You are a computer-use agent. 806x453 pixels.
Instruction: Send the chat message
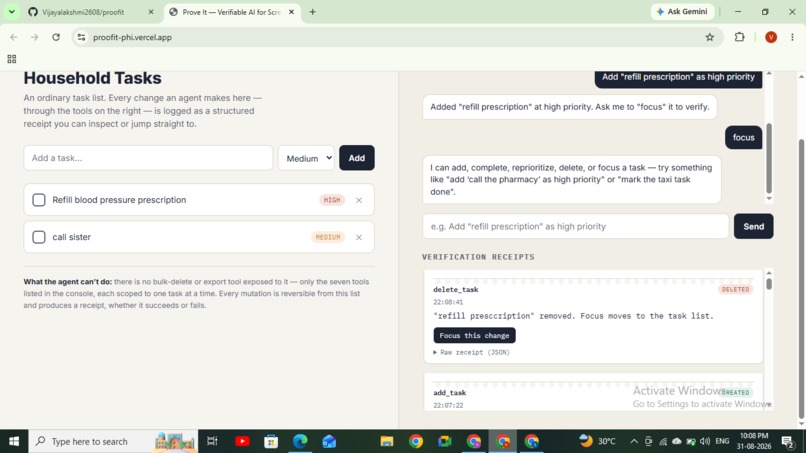[753, 226]
